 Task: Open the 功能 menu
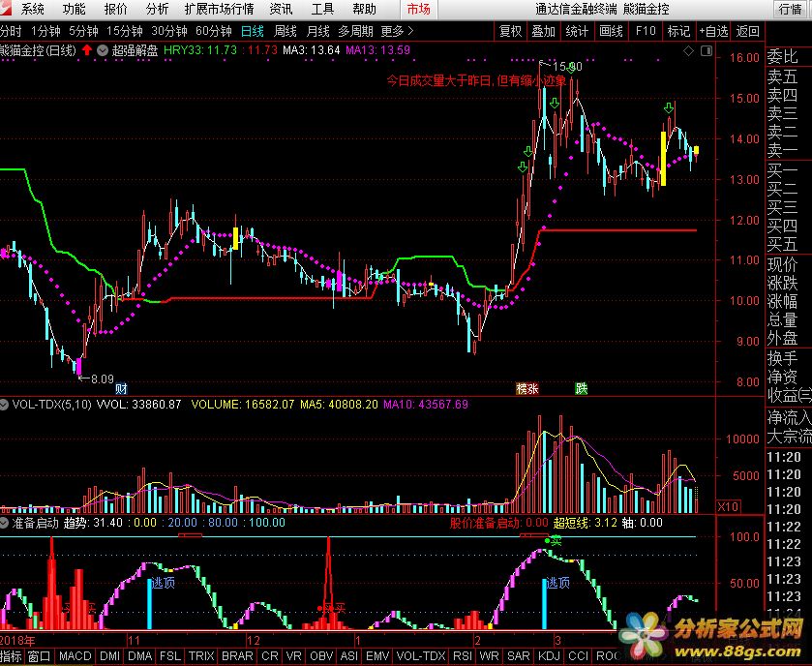click(74, 9)
